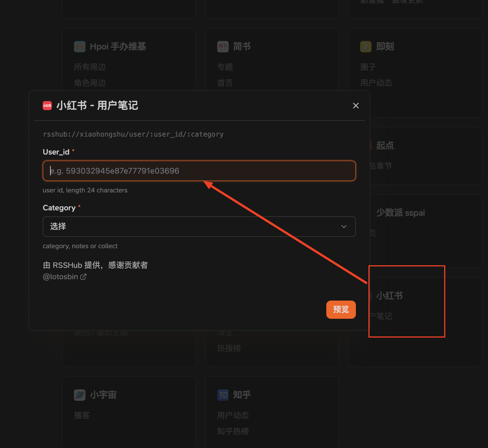This screenshot has width=488, height=448.
Task: Click the Hpoi 手办维基 icon
Action: pos(80,47)
